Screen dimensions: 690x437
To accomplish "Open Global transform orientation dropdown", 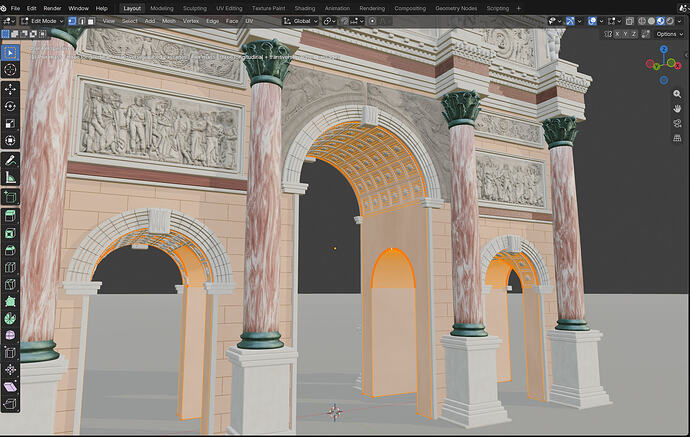I will point(301,21).
